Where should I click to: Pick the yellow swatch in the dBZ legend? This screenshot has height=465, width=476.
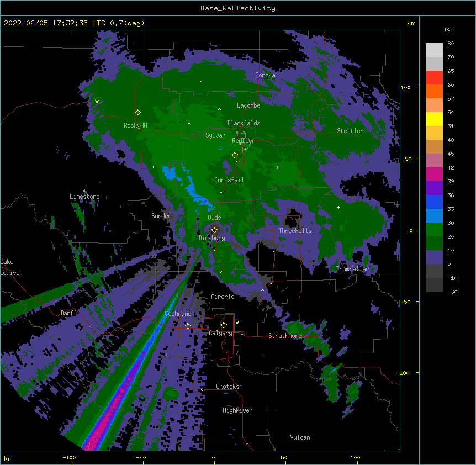click(x=434, y=119)
